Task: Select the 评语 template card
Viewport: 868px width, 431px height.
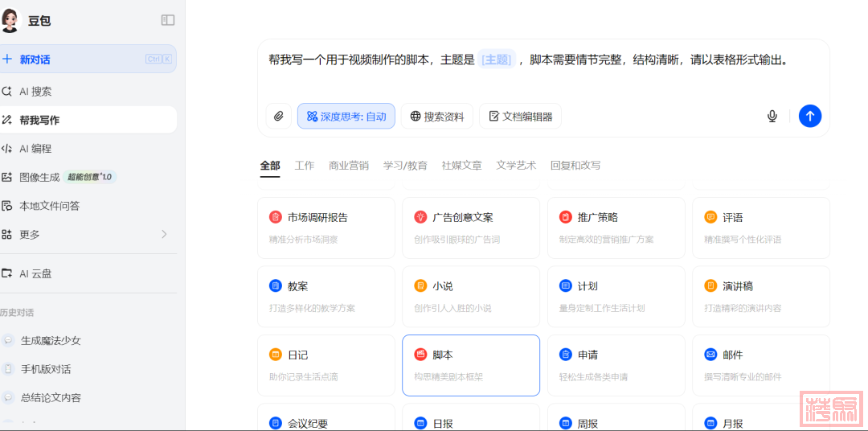Action: tap(761, 228)
